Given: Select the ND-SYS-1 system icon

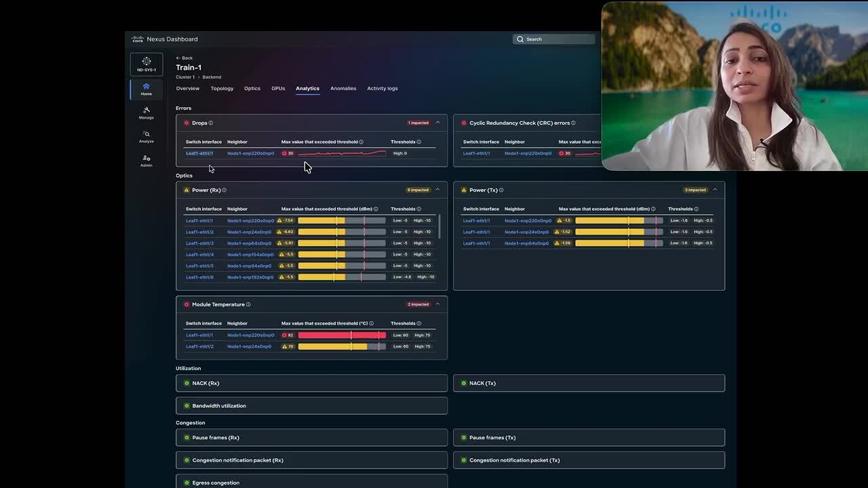Looking at the screenshot, I should (146, 64).
